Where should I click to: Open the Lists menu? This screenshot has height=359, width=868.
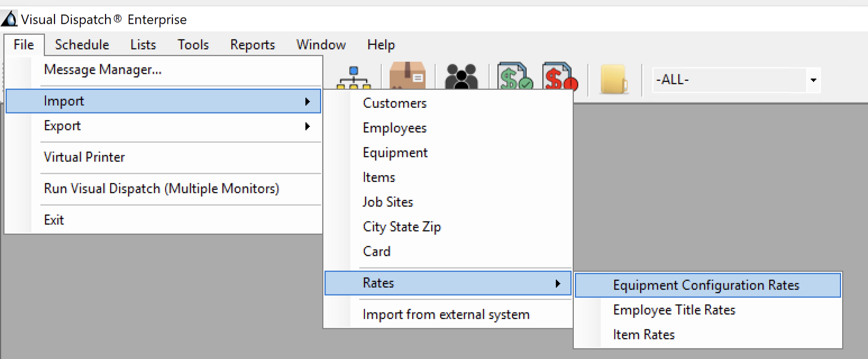click(143, 44)
